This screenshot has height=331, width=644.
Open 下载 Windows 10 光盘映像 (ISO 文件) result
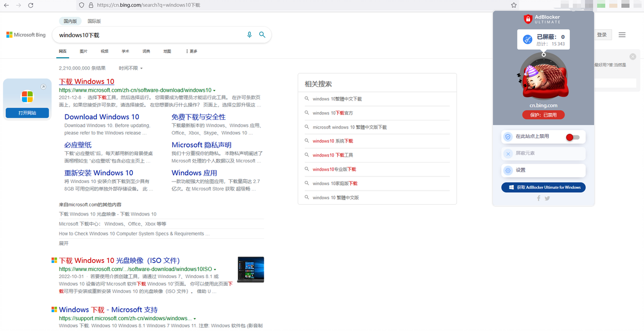pyautogui.click(x=119, y=260)
